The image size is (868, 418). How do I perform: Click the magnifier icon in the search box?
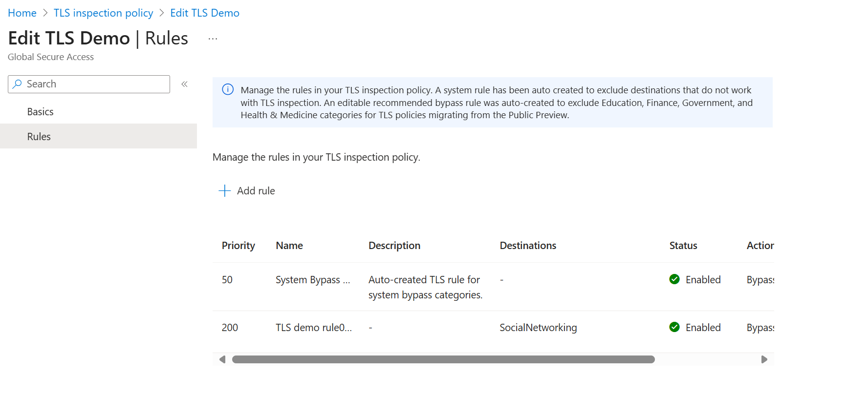coord(18,84)
